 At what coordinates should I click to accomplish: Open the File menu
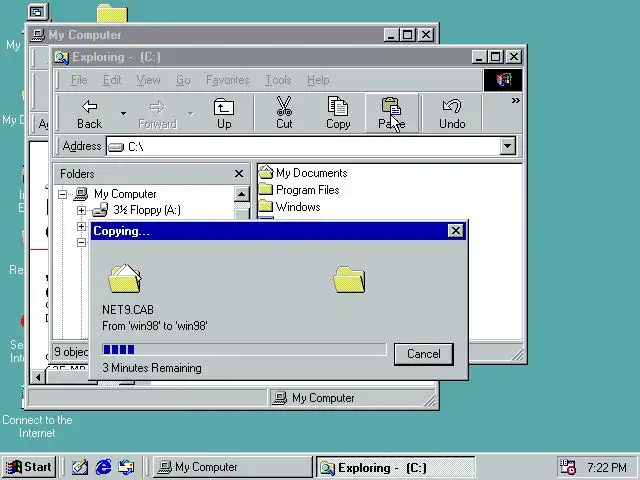coord(79,80)
